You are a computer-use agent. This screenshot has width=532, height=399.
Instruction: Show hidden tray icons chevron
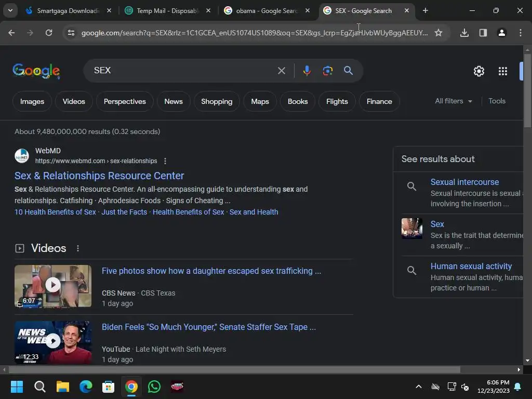[x=419, y=387]
